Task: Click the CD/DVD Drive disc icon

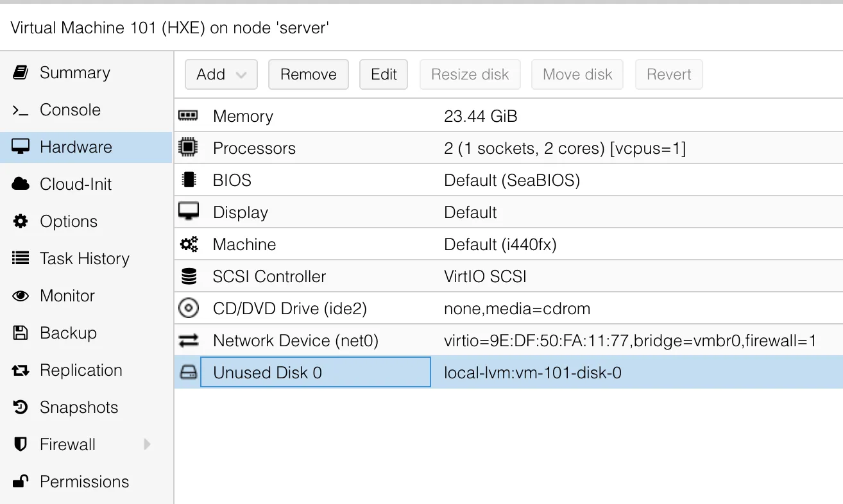Action: pyautogui.click(x=188, y=308)
